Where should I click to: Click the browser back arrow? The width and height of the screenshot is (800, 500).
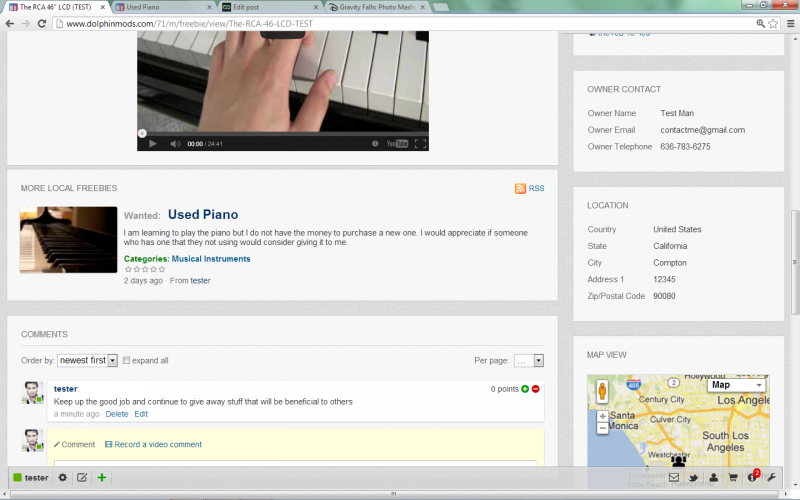coord(10,23)
